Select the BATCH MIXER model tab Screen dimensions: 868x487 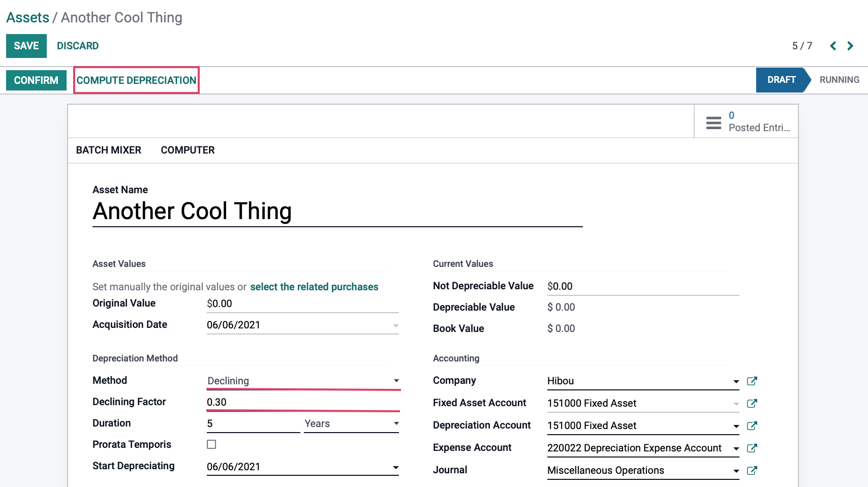[109, 150]
